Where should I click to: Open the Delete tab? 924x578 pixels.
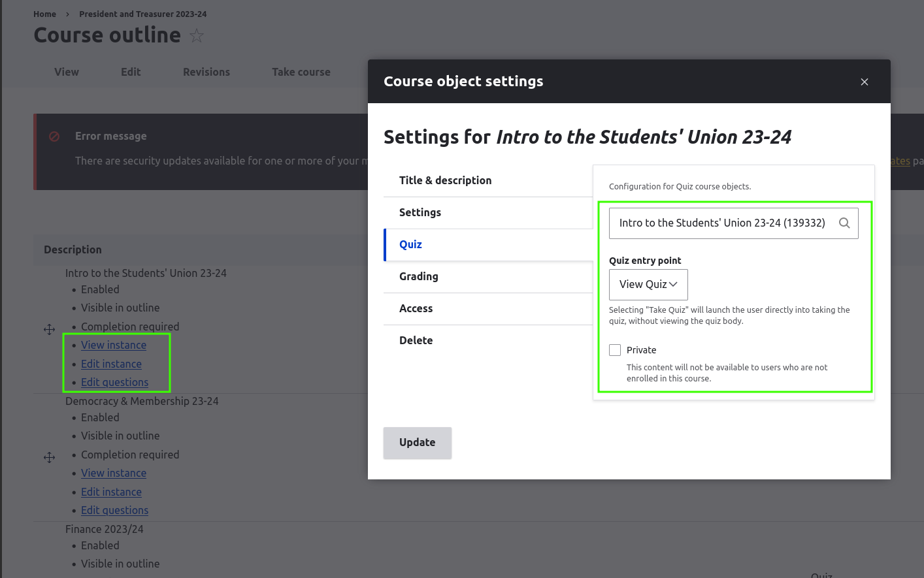[x=416, y=341]
